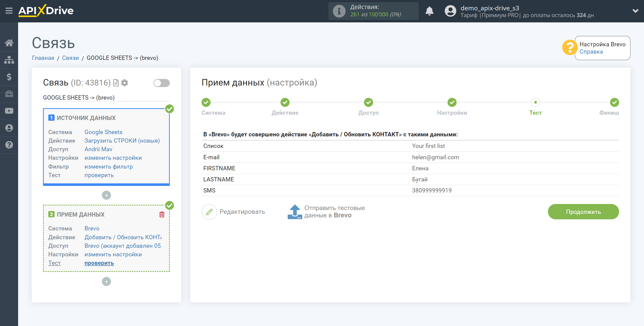
Task: Select the Тест step
Action: [536, 102]
